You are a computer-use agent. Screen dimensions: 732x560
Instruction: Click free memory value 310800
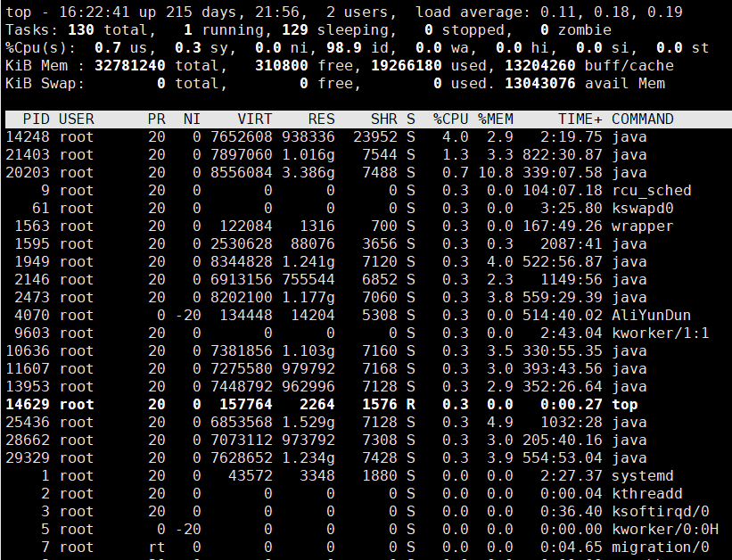tap(281, 65)
